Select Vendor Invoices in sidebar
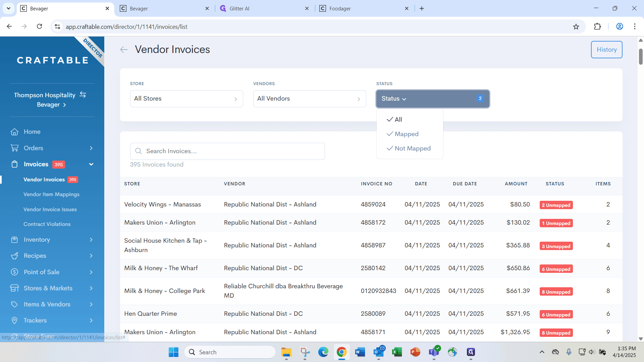This screenshot has width=644, height=362. click(x=44, y=180)
